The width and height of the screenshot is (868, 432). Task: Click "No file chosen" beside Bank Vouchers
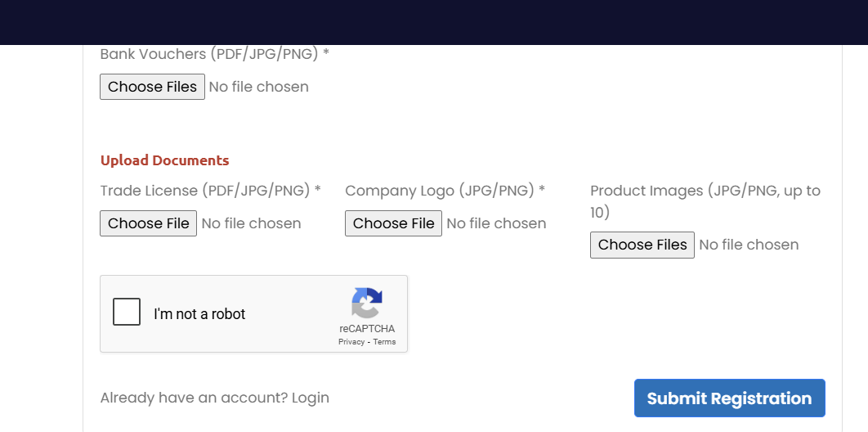[x=258, y=87]
